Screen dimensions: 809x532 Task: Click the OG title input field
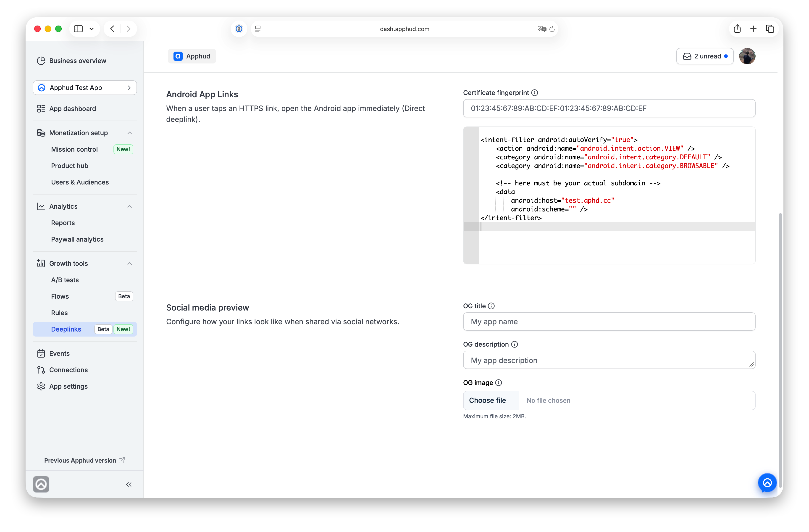[x=609, y=321]
